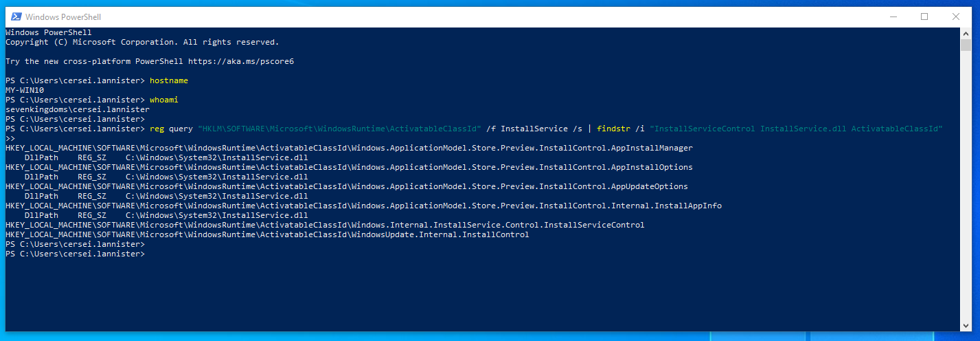Click the 'reg query' command text
This screenshot has height=341, width=980.
171,129
